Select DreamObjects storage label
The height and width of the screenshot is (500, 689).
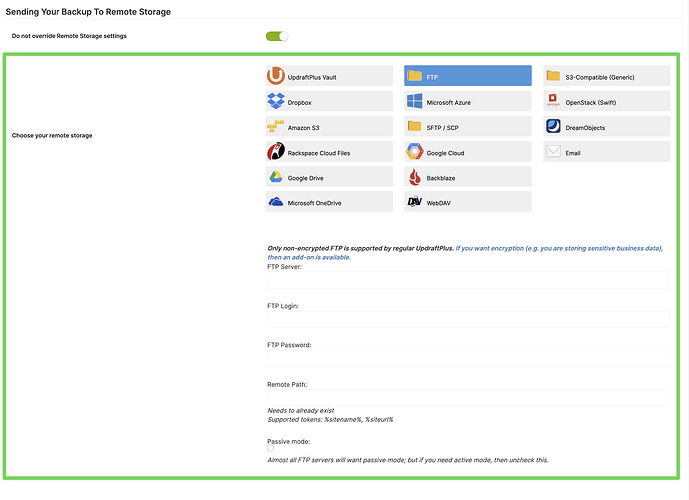point(585,128)
